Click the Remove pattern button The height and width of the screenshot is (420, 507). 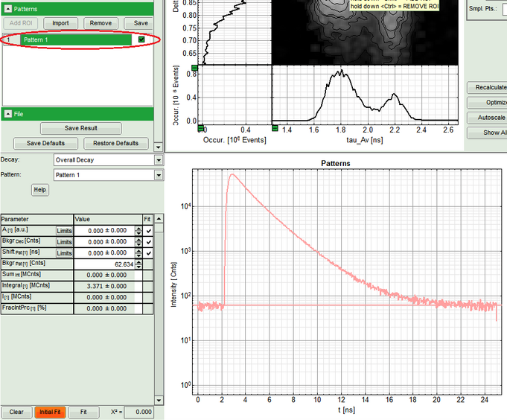point(101,23)
